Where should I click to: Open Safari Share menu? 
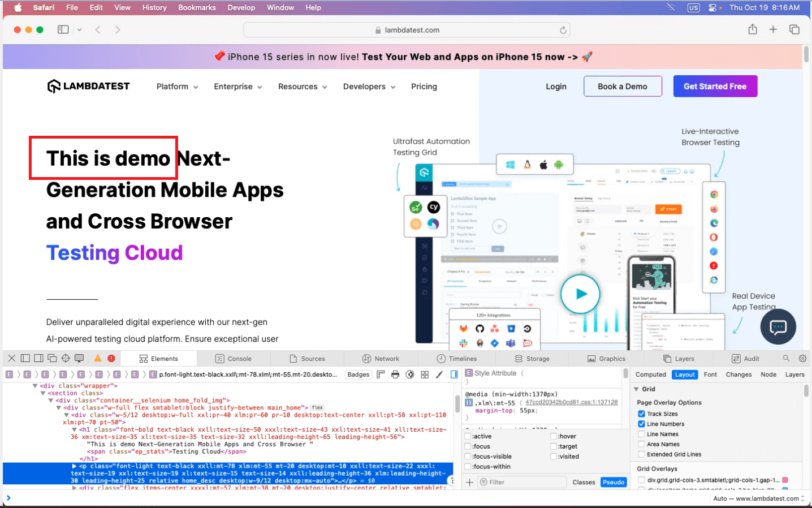[753, 29]
